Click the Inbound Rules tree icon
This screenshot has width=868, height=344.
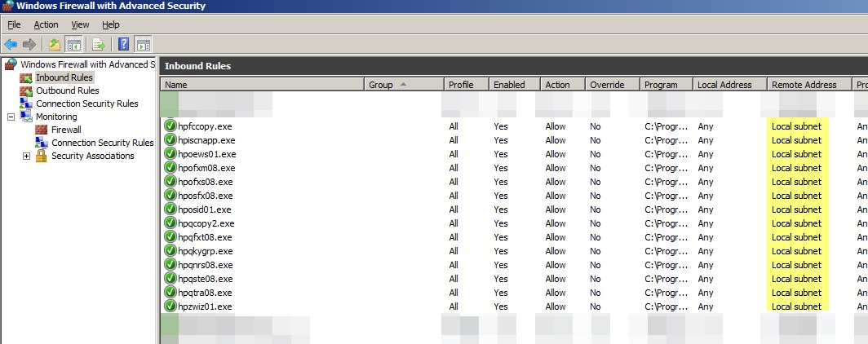click(26, 78)
